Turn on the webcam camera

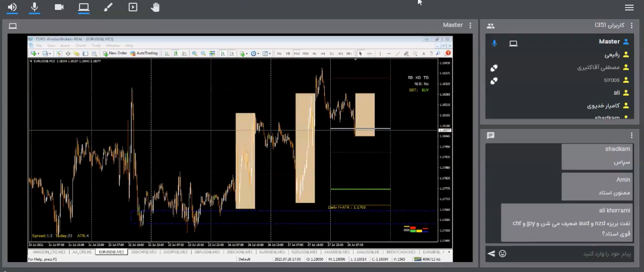(59, 7)
